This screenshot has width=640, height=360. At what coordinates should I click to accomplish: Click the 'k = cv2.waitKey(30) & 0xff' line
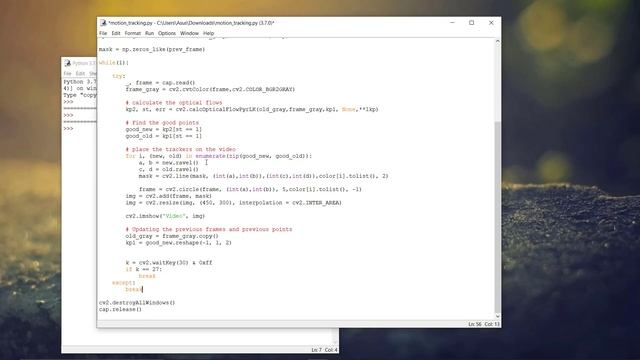pyautogui.click(x=169, y=263)
